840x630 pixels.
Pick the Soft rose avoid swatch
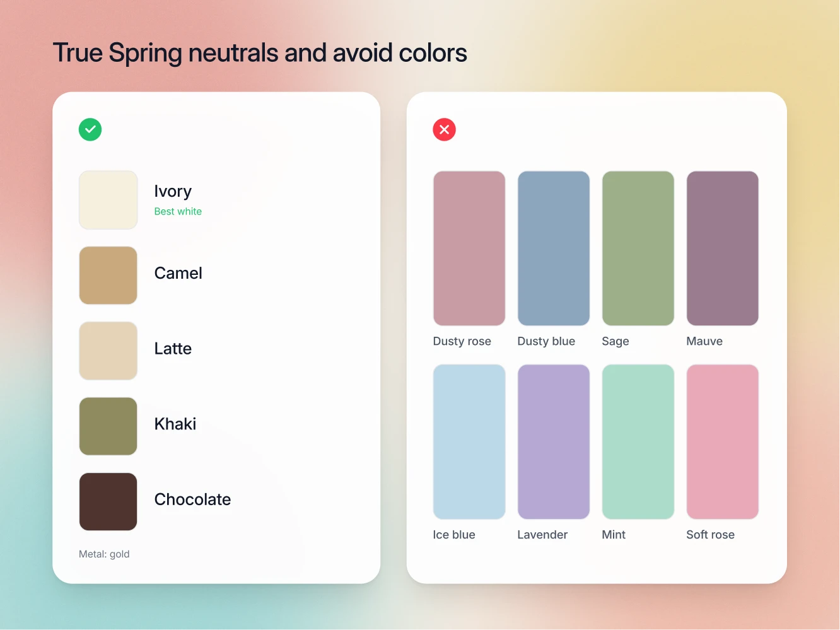pyautogui.click(x=723, y=442)
